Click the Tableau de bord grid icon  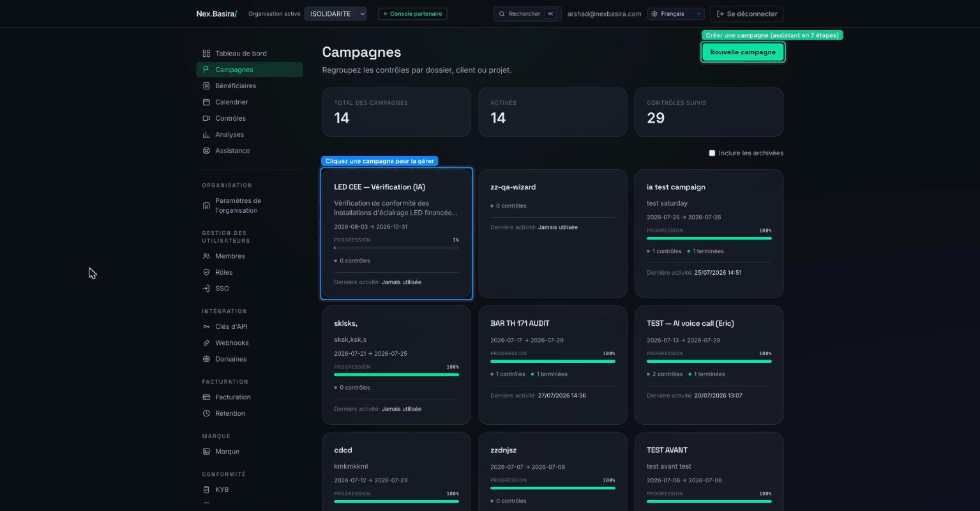tap(206, 54)
